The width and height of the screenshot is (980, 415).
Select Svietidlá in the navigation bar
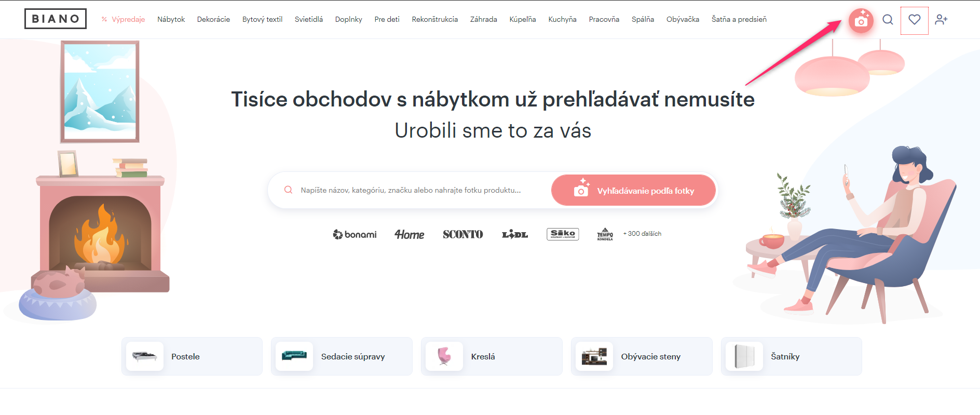(308, 20)
